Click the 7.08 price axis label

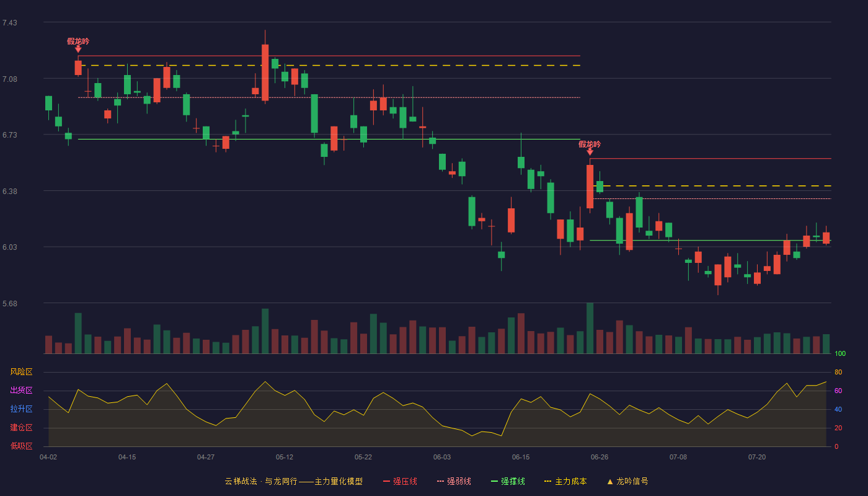pyautogui.click(x=10, y=79)
